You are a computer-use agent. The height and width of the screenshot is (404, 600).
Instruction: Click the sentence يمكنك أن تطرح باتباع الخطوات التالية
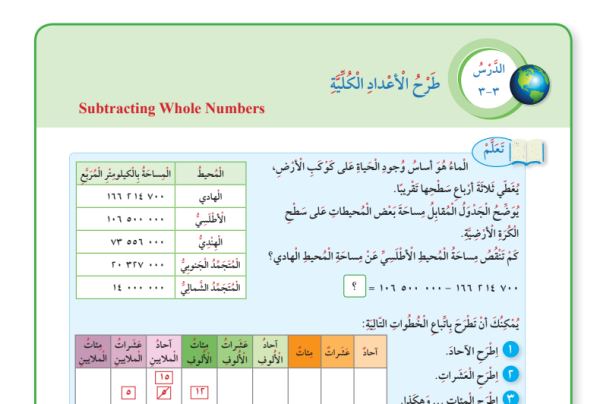tap(440, 324)
